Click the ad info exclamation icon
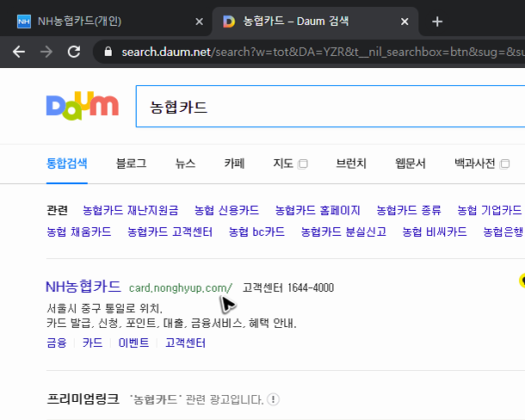This screenshot has height=420, width=525. (x=273, y=399)
